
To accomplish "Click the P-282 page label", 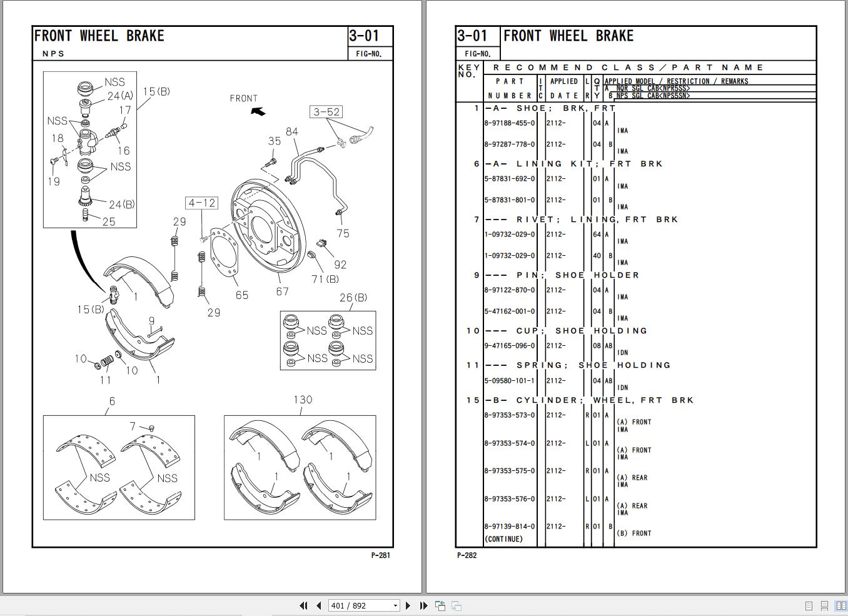I will click(x=466, y=555).
